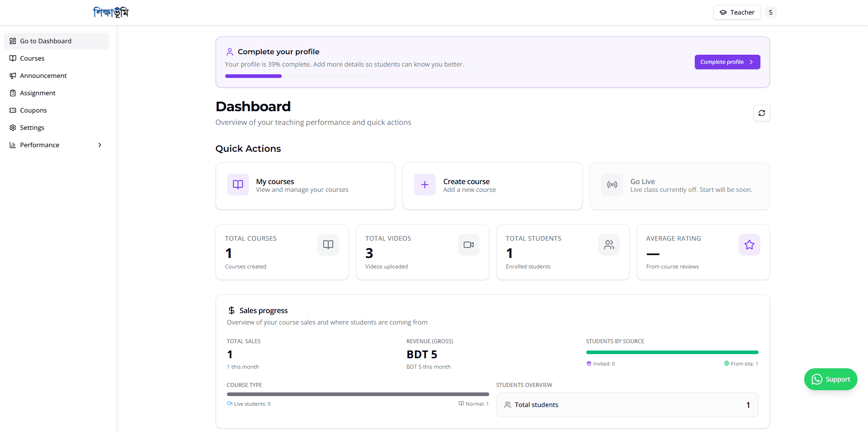Click the My courses book icon tile
This screenshot has height=433, width=868.
[238, 185]
